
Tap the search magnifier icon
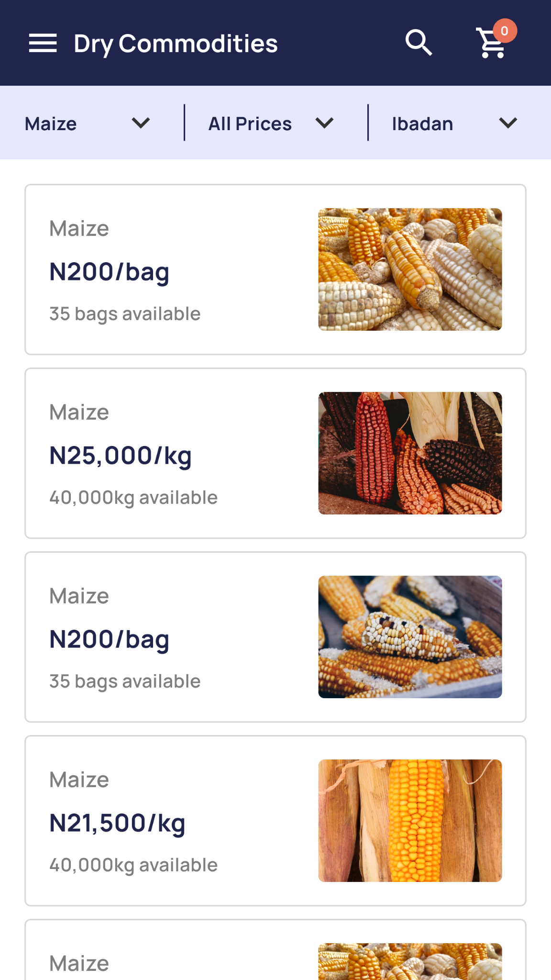(419, 43)
